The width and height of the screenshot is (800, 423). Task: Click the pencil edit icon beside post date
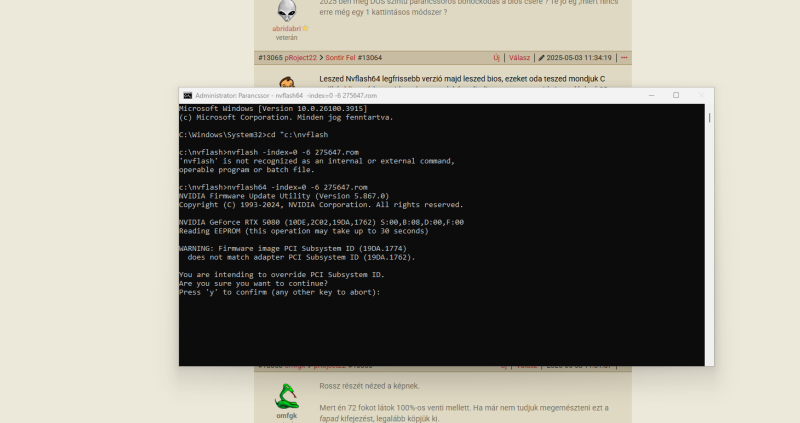click(541, 58)
